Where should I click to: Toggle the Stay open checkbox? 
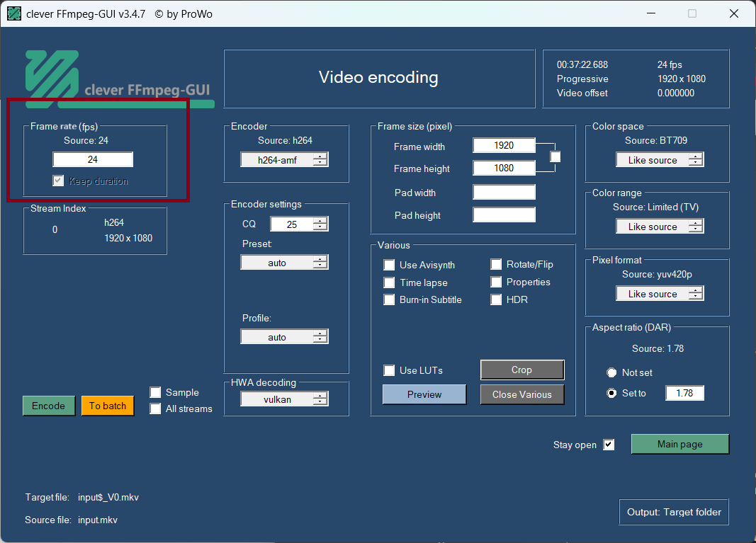coord(609,444)
